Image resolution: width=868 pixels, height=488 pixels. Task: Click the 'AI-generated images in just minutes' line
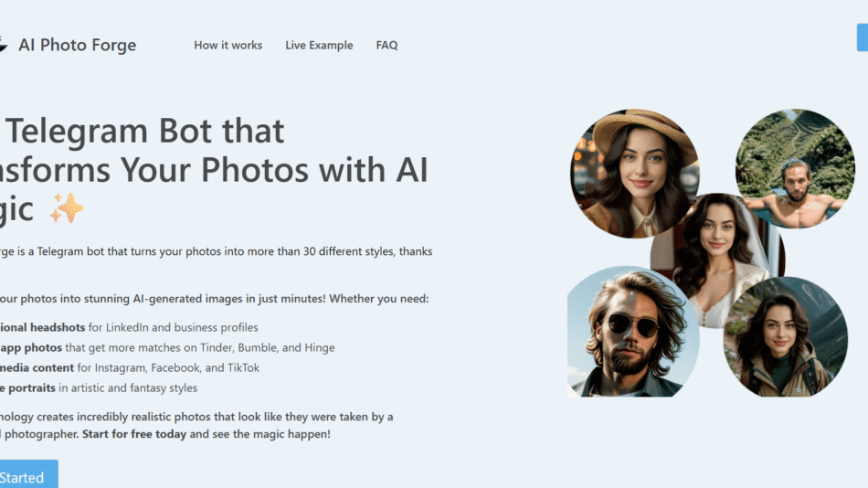(x=214, y=299)
